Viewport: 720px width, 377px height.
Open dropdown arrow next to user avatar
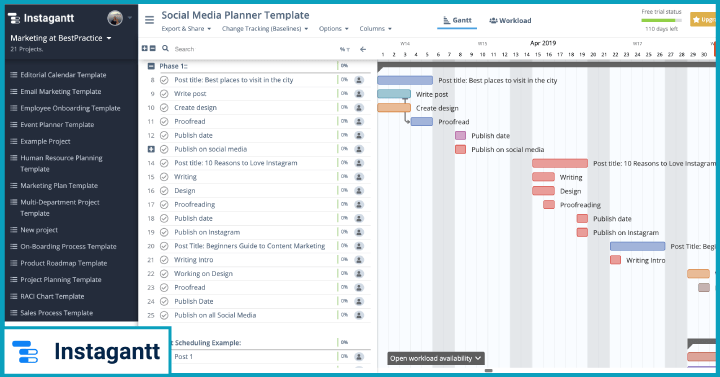click(130, 18)
